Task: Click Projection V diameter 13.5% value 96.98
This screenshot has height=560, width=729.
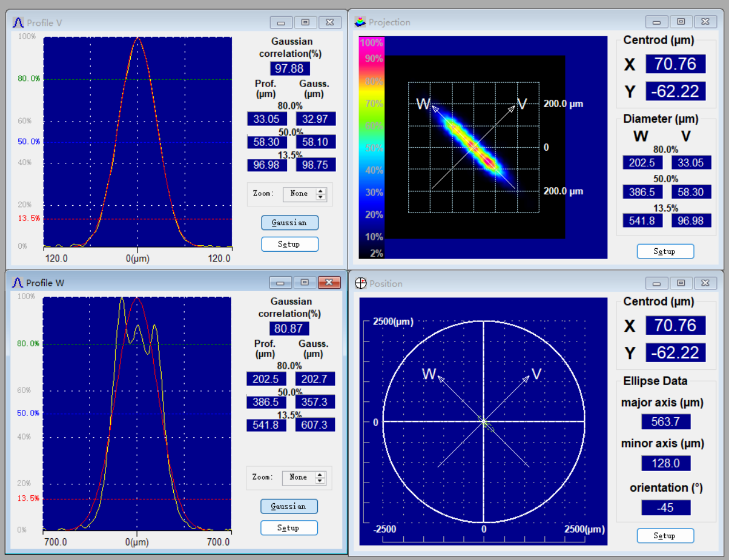Action: [691, 221]
